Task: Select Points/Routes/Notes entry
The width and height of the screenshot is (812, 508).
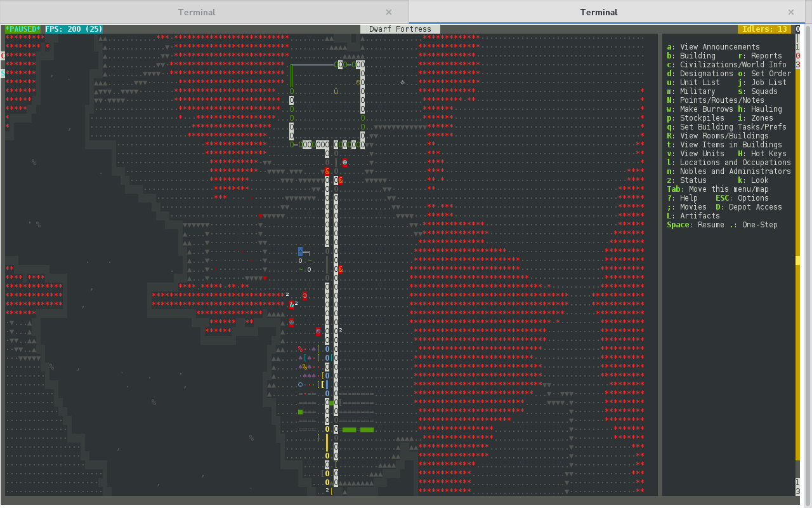Action: (716, 100)
